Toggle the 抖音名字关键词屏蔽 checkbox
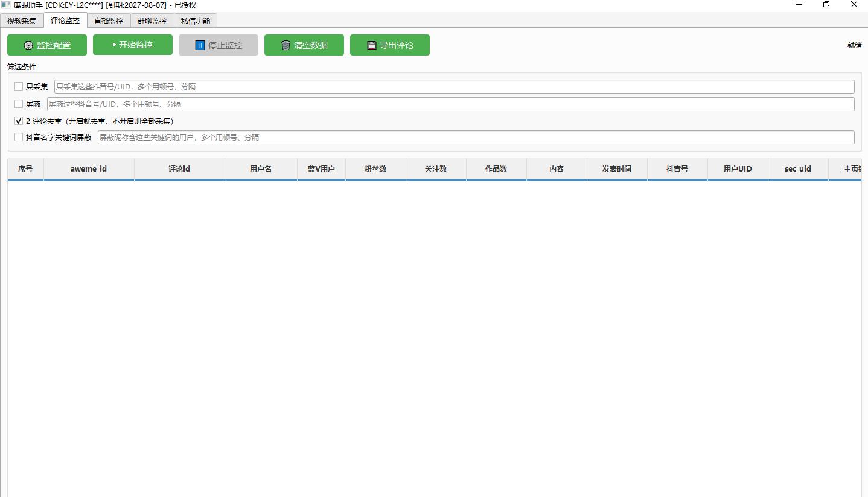Image resolution: width=868 pixels, height=497 pixels. tap(19, 137)
